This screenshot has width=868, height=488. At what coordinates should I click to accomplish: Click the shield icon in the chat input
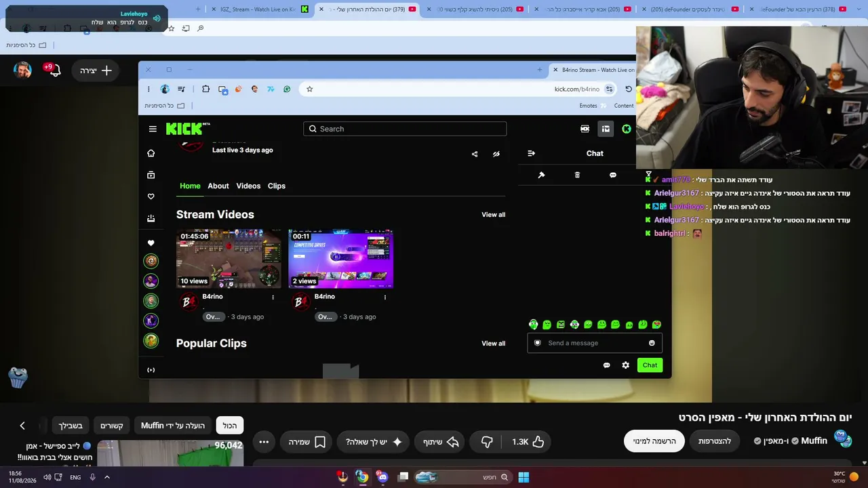coord(538,343)
